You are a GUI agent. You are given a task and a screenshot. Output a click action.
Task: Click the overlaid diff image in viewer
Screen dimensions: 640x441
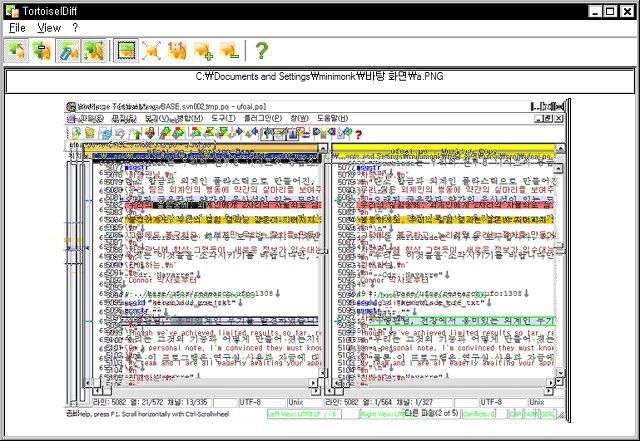point(318,261)
